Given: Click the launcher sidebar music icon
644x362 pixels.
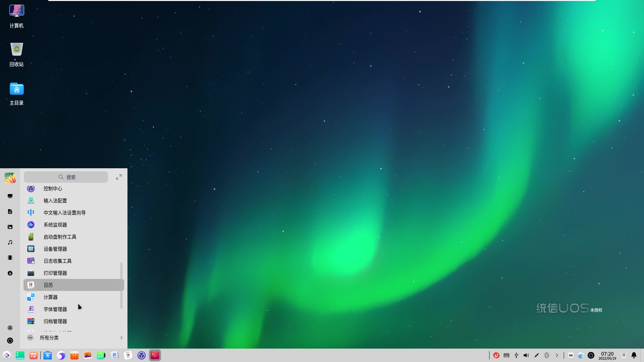Looking at the screenshot, I should point(10,242).
